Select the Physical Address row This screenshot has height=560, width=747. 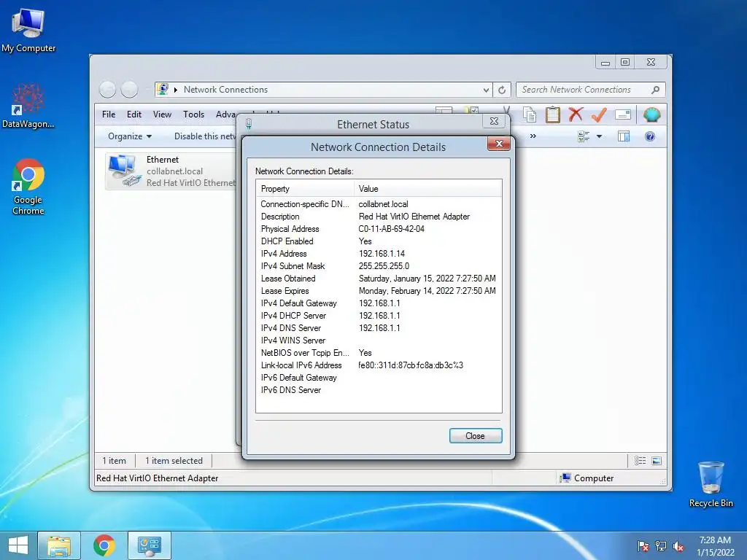click(379, 229)
